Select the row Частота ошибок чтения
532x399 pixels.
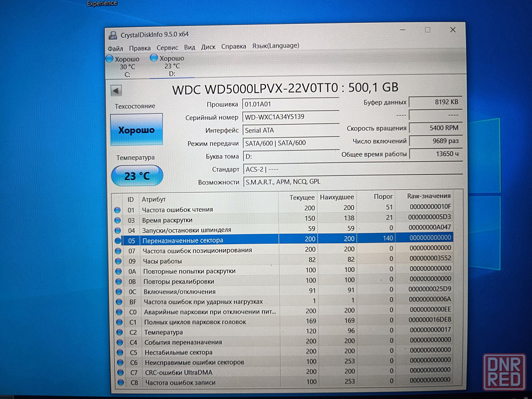(x=284, y=209)
